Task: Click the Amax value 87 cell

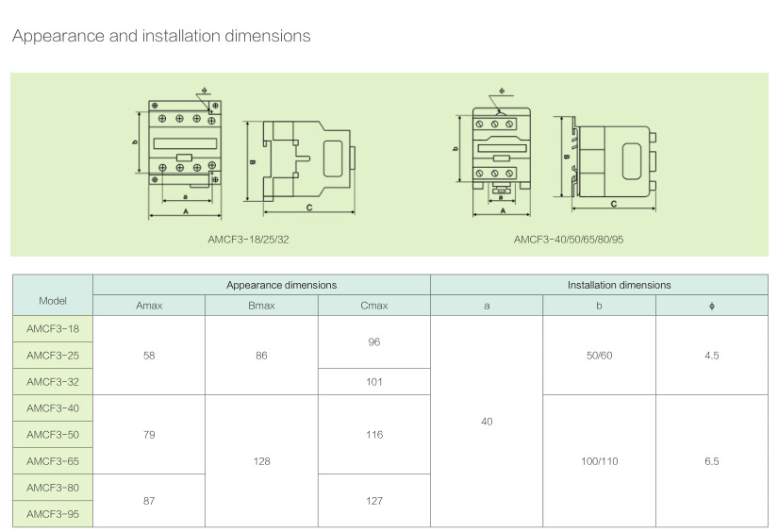Action: click(149, 501)
